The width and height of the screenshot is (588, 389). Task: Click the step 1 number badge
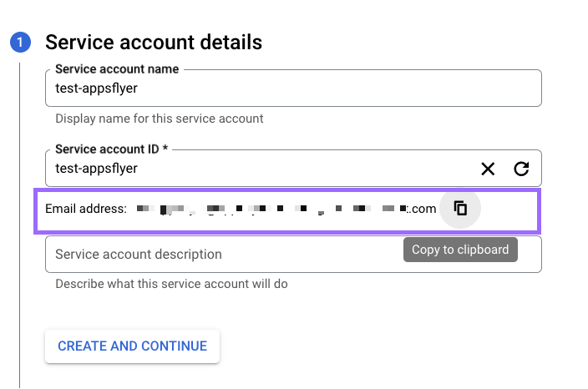pos(20,43)
